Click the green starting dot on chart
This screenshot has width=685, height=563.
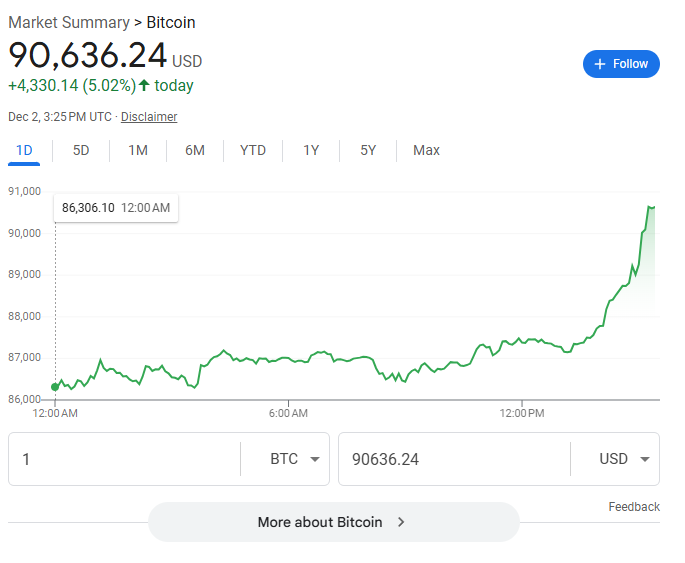[55, 387]
